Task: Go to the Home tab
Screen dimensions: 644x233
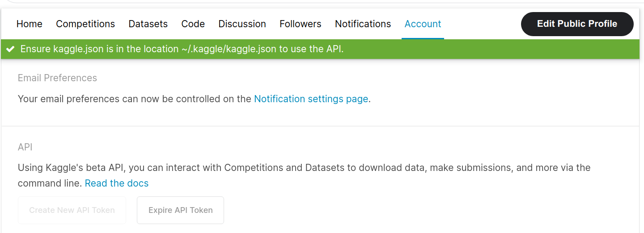Action: (30, 24)
